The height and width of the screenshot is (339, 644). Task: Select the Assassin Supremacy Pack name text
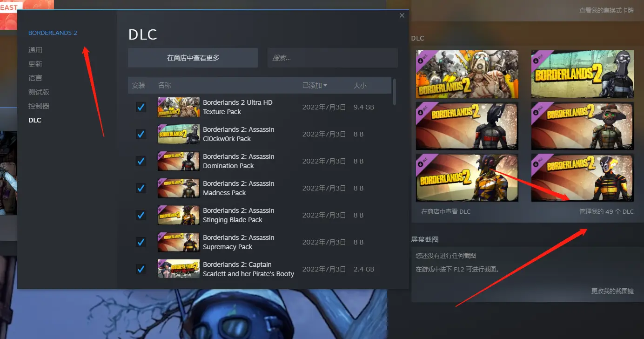(239, 242)
